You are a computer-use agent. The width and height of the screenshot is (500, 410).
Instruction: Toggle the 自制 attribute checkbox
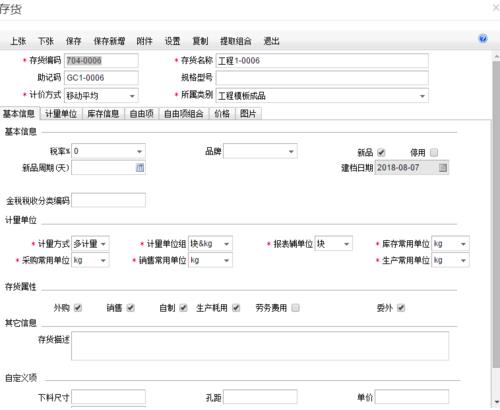pyautogui.click(x=183, y=308)
